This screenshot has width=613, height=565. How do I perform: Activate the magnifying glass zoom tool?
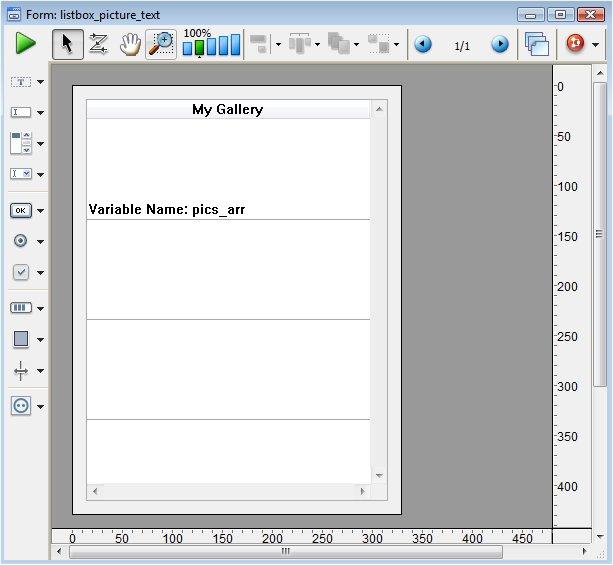click(x=160, y=44)
